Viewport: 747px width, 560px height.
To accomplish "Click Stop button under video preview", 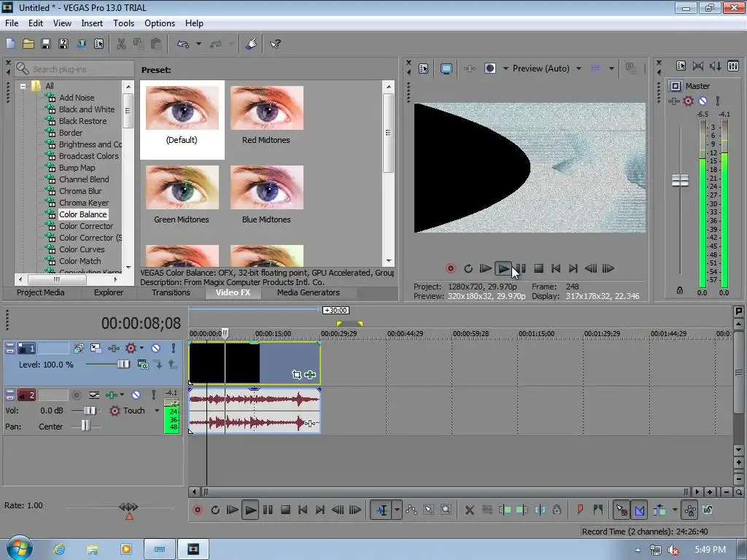I will (539, 268).
